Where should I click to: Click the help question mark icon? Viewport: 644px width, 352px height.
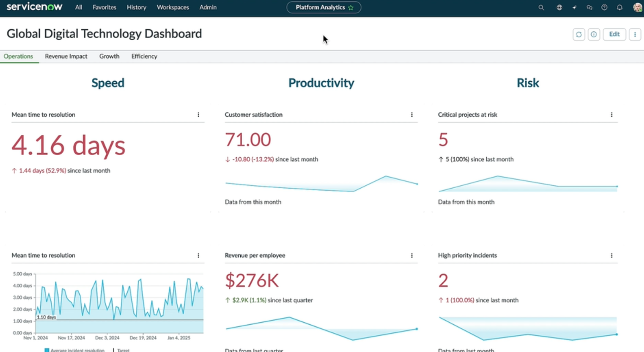(x=604, y=8)
